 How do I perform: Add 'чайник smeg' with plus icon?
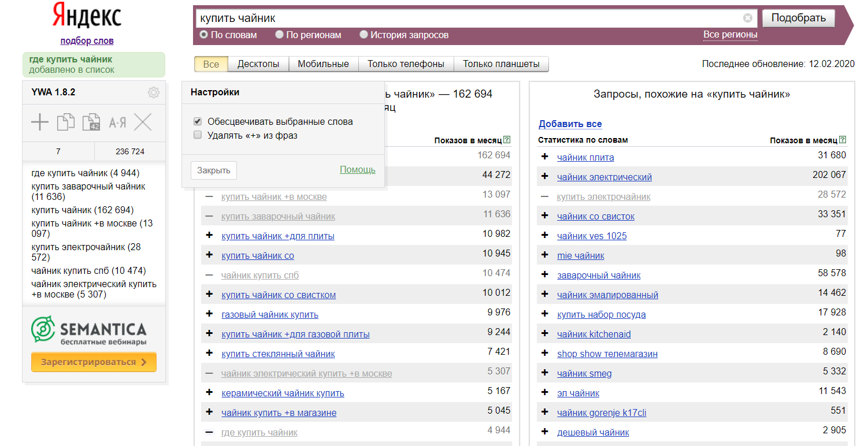544,373
